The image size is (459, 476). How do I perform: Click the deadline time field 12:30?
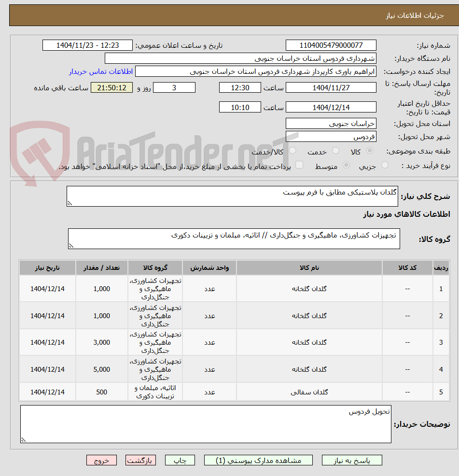click(240, 88)
